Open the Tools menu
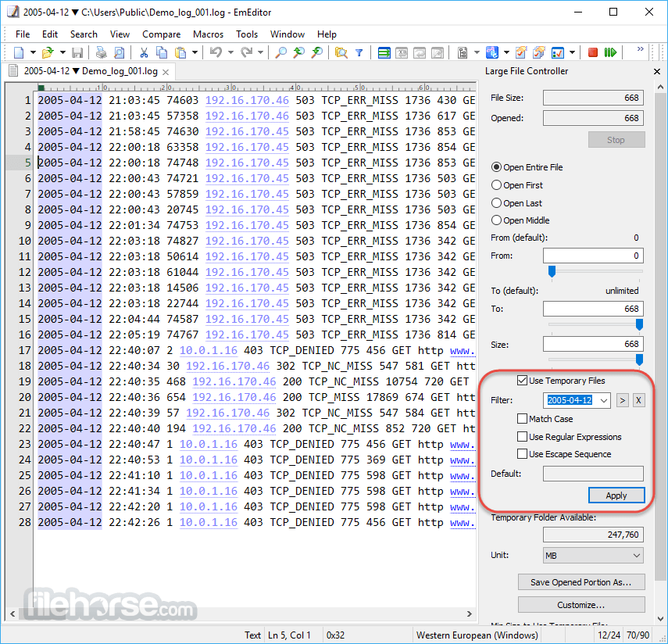 point(247,34)
